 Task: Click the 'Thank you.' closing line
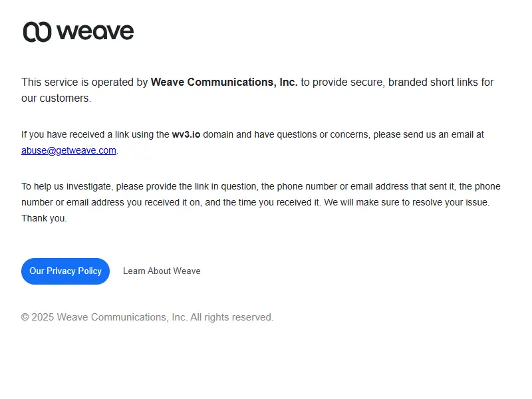[44, 218]
